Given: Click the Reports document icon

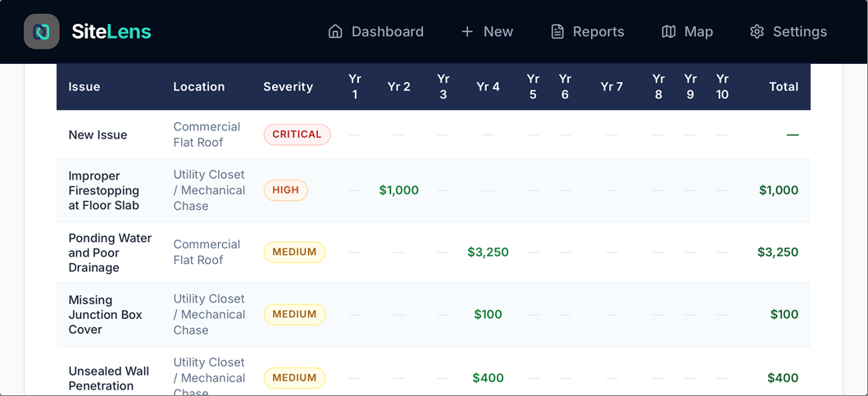Looking at the screenshot, I should pos(557,32).
